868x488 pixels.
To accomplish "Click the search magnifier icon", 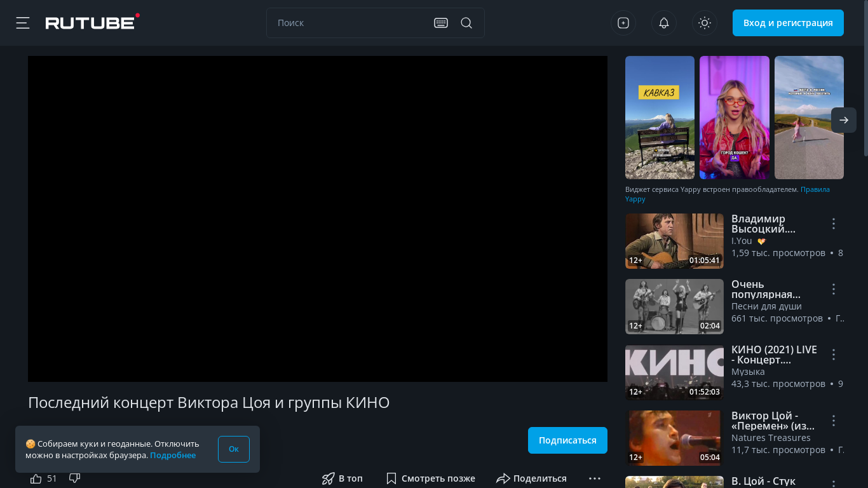I will [x=466, y=23].
